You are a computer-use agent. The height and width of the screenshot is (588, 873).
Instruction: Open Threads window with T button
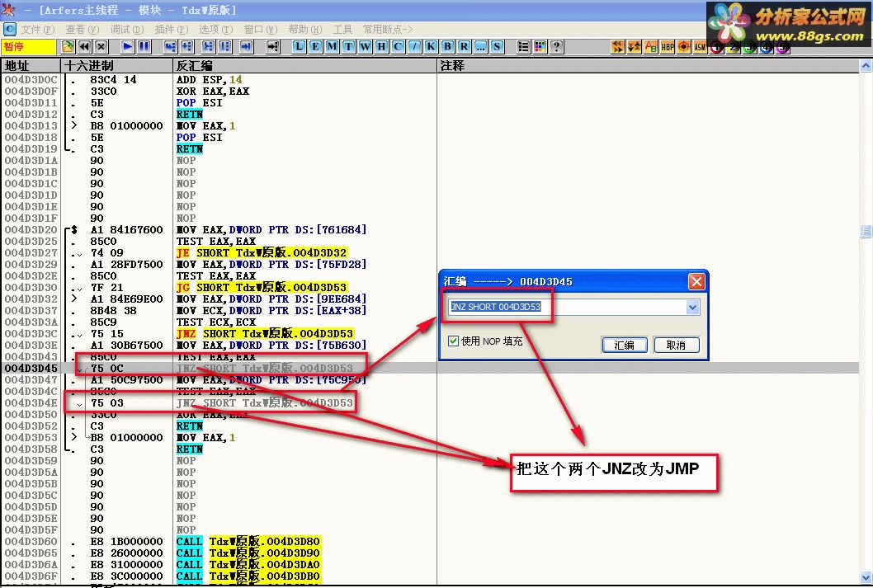click(348, 47)
